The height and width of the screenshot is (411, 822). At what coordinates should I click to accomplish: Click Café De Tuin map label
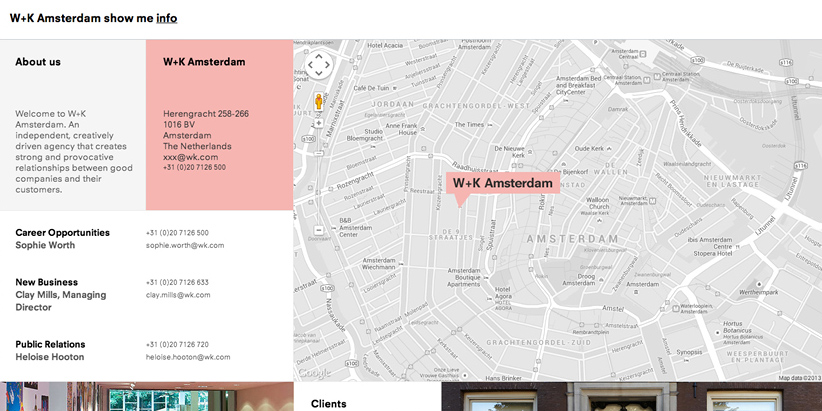371,88
